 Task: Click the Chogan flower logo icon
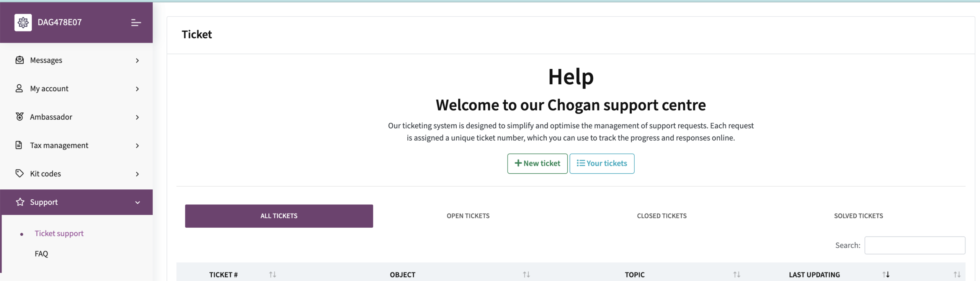click(x=23, y=22)
